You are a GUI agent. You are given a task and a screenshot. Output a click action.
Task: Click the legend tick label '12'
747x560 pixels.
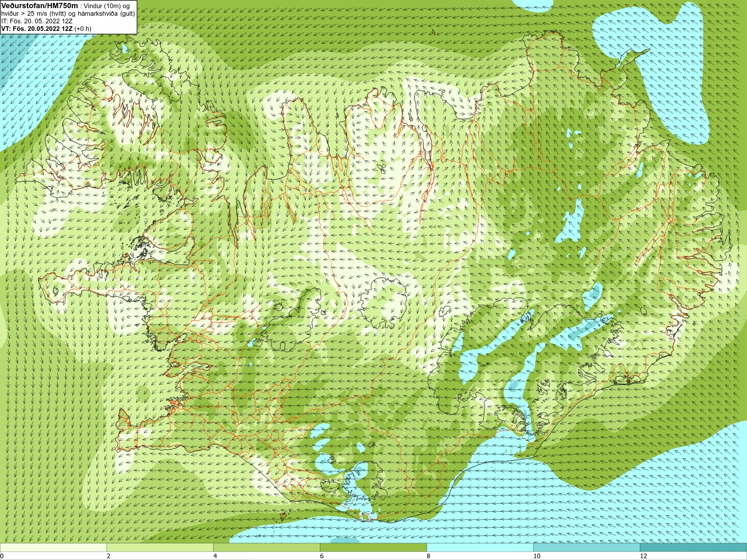643,556
